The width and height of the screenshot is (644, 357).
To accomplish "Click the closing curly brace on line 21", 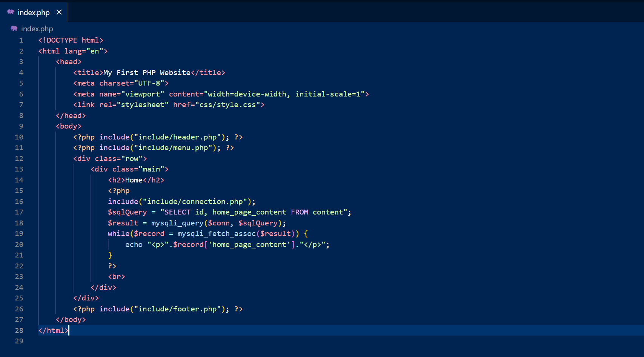I will click(110, 255).
